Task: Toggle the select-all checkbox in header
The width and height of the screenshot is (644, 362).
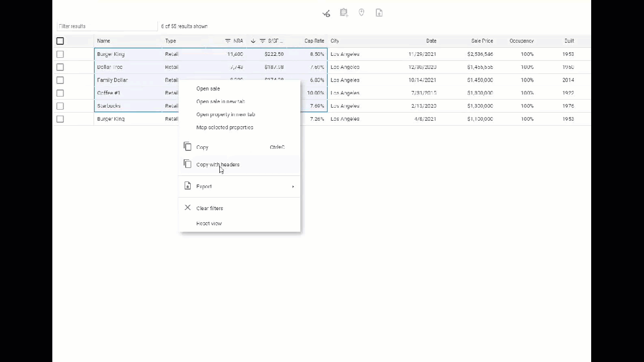Action: tap(60, 41)
